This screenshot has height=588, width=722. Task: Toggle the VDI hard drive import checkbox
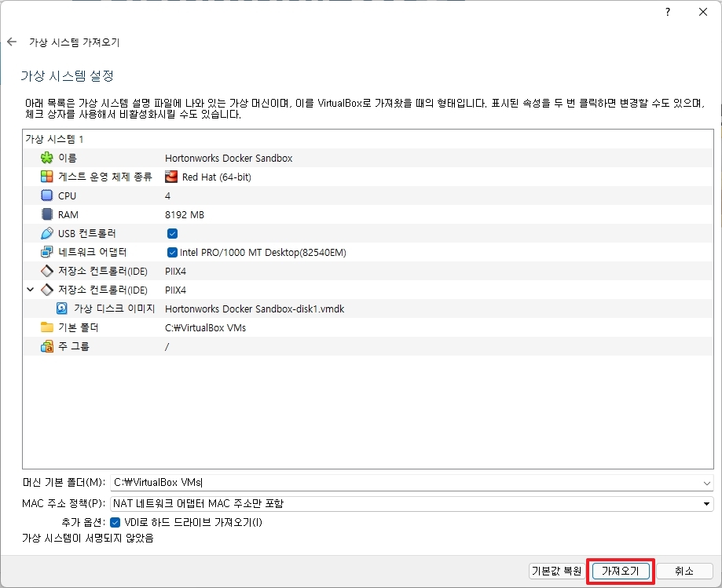115,522
